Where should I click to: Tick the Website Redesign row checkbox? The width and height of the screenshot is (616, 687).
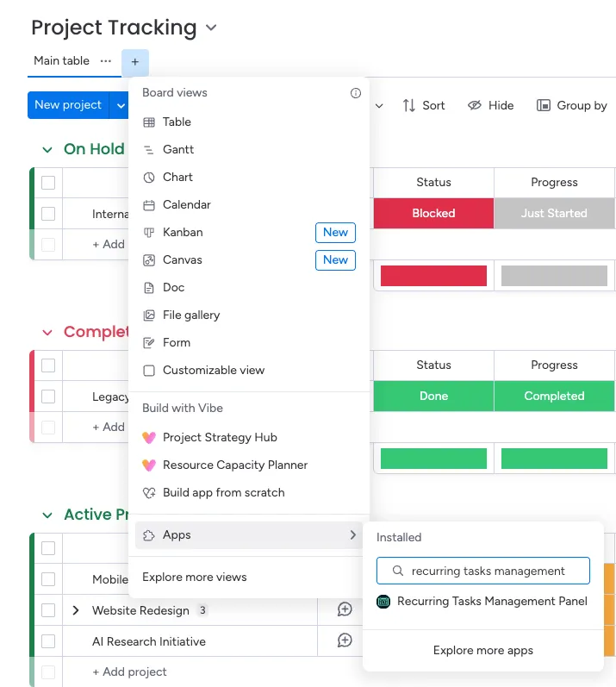(x=48, y=610)
